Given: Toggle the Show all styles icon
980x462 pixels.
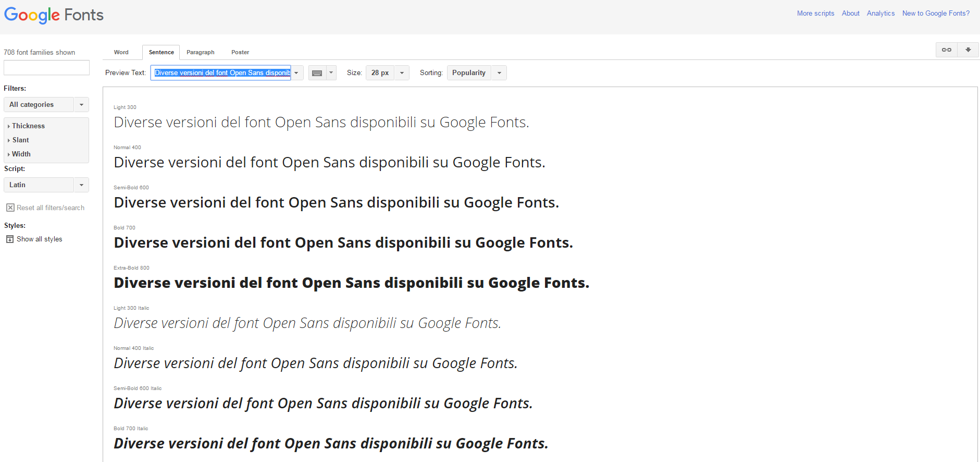Looking at the screenshot, I should click(x=10, y=239).
